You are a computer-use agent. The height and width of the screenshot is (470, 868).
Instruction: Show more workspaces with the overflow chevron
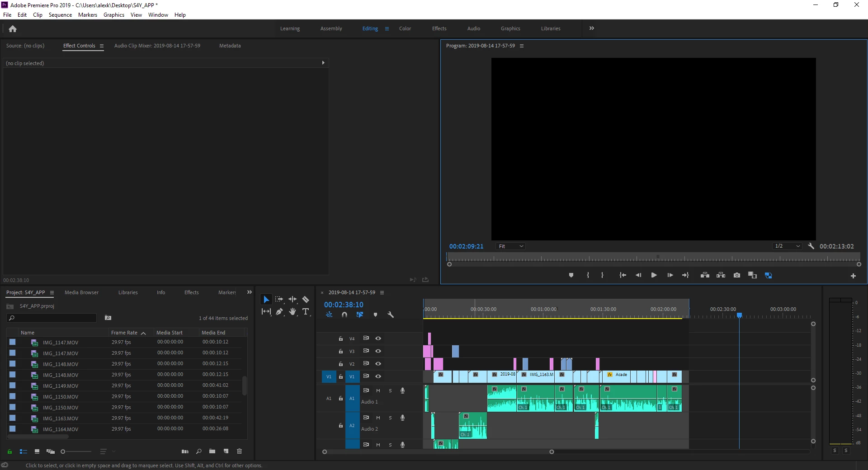tap(592, 28)
